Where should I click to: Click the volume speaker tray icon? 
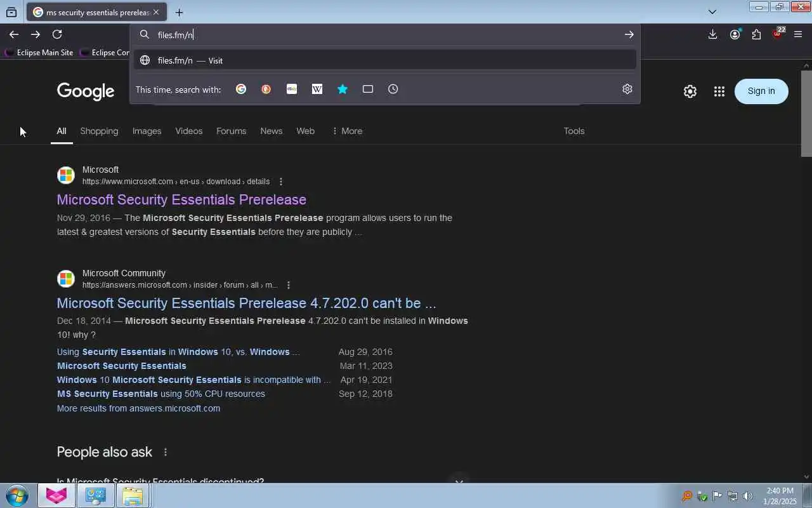(x=748, y=496)
